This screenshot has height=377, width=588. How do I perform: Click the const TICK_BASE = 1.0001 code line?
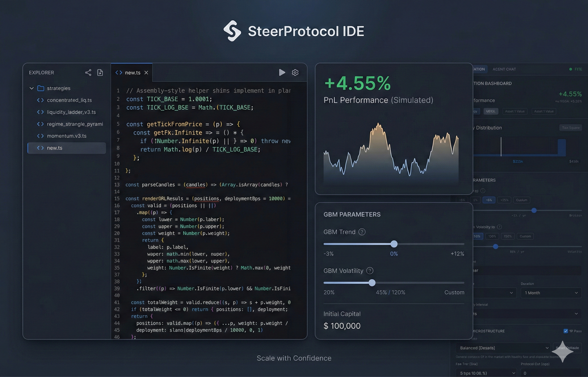[x=169, y=99]
